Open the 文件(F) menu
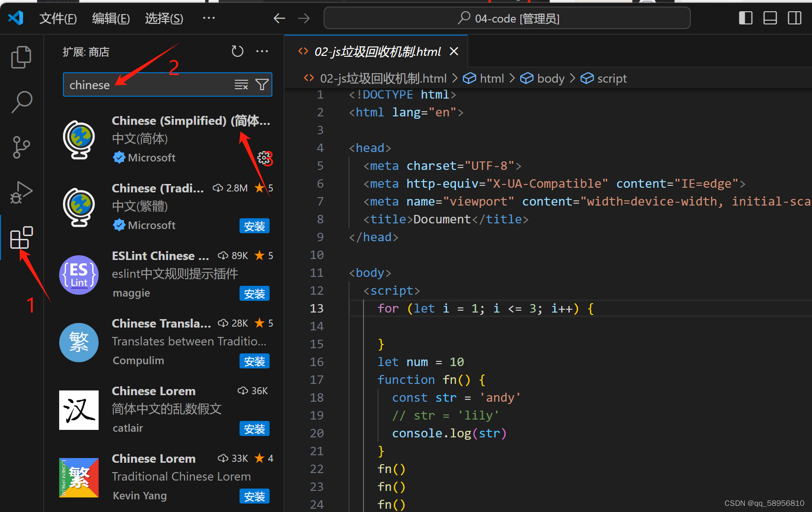Viewport: 812px width, 512px height. (58, 18)
